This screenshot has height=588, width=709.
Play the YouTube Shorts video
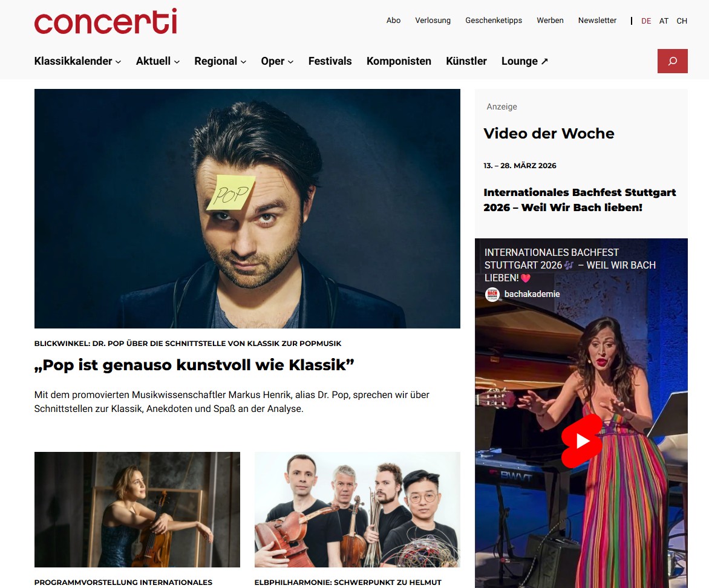click(581, 441)
